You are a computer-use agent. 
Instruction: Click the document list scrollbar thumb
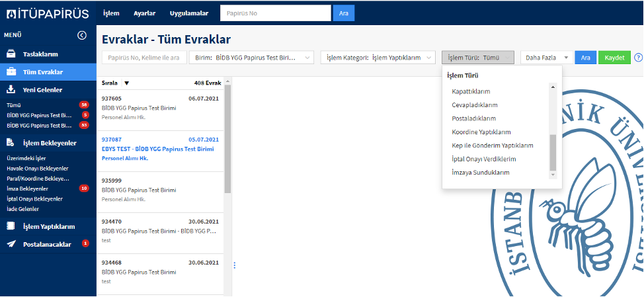(227, 139)
